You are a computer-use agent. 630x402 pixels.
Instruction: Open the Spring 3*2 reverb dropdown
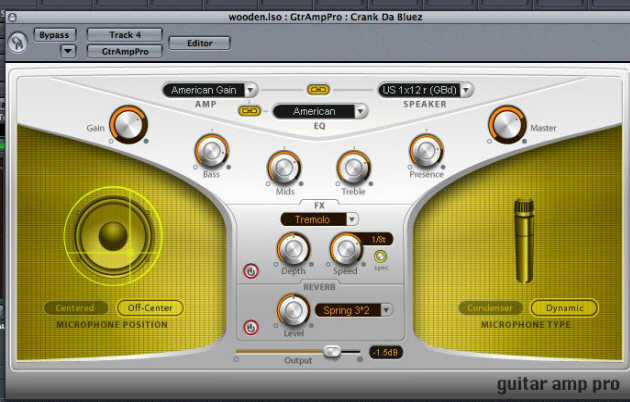(x=354, y=310)
